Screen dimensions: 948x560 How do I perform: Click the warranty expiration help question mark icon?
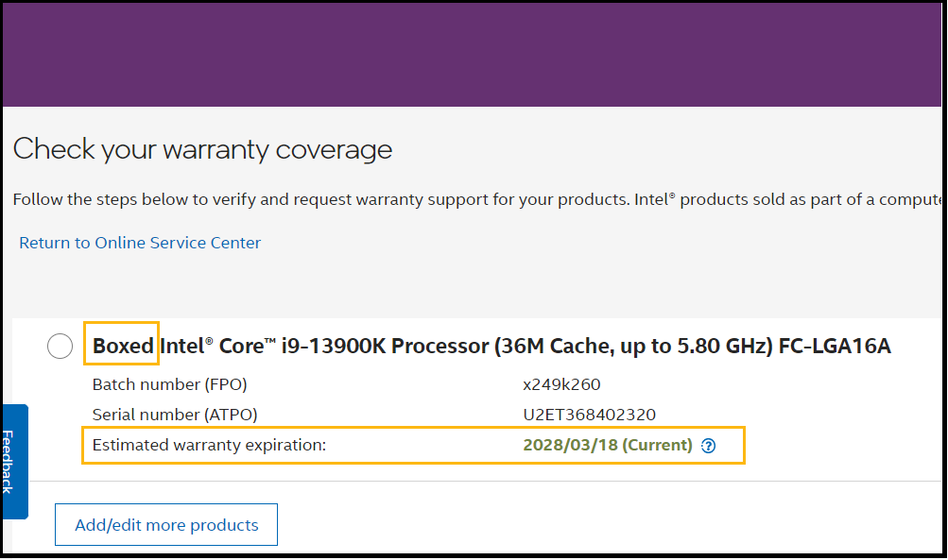click(709, 446)
